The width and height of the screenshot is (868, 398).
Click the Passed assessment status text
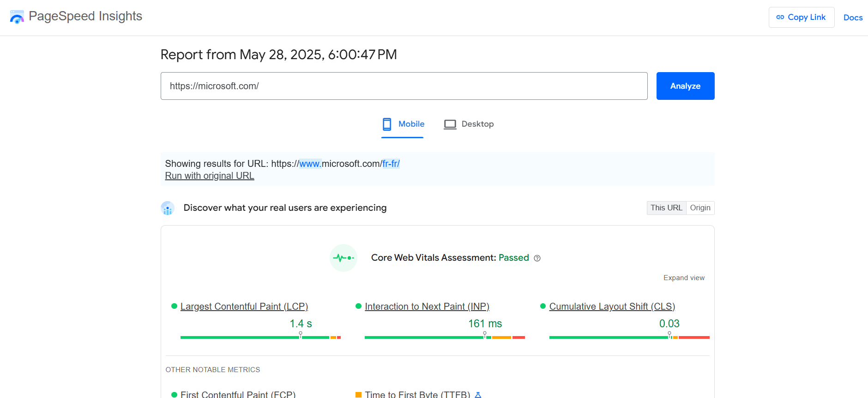click(514, 258)
